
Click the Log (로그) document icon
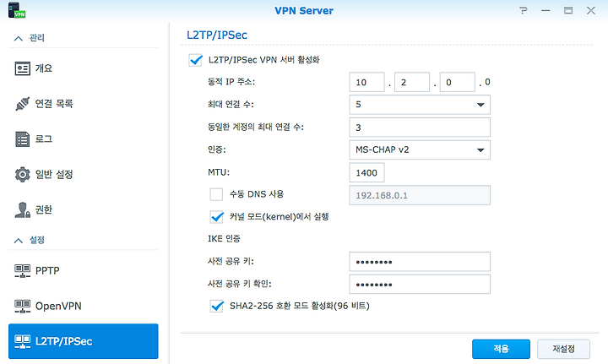[23, 139]
